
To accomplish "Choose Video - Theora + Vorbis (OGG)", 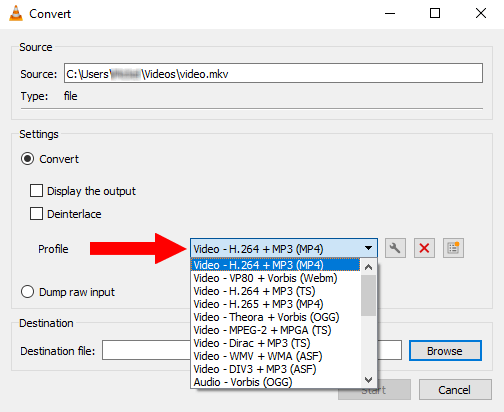I will pos(276,317).
